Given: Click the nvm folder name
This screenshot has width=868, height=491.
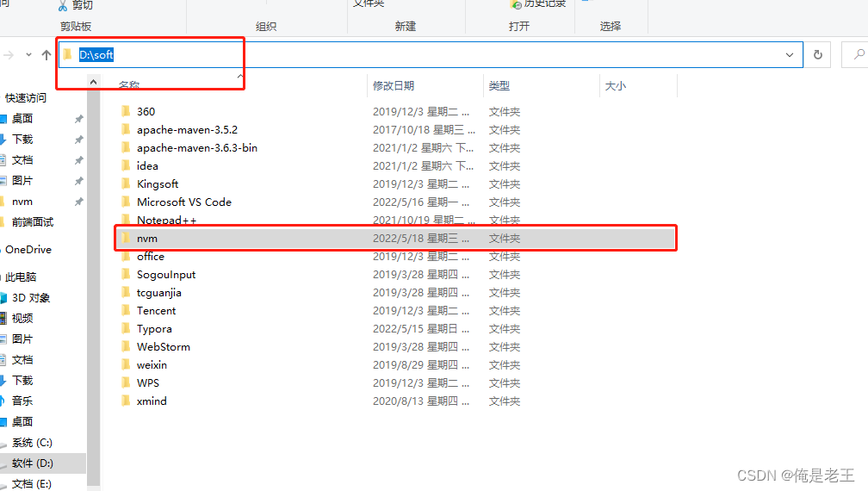Looking at the screenshot, I should point(147,238).
